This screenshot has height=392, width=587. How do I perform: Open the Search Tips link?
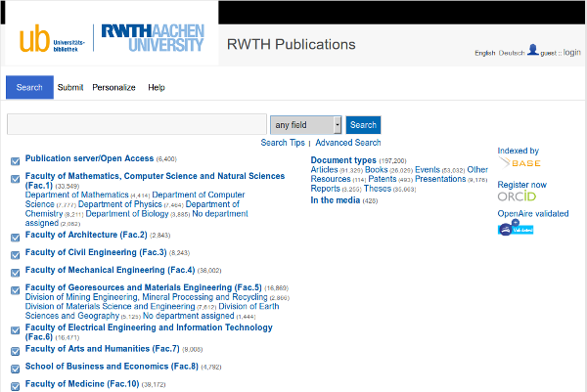283,143
